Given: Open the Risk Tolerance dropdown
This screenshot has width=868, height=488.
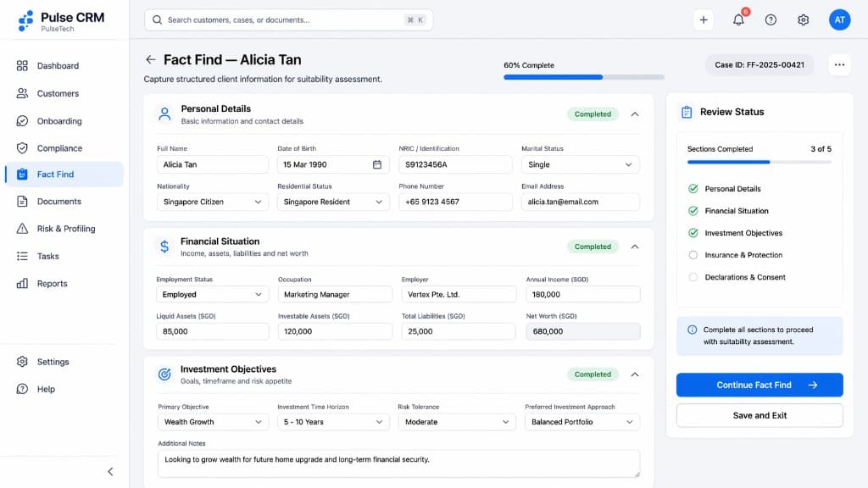Looking at the screenshot, I should (x=457, y=421).
